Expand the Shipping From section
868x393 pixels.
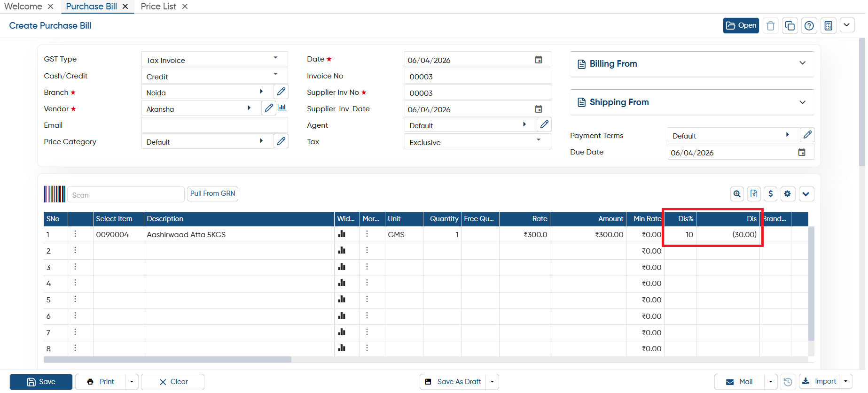(692, 102)
